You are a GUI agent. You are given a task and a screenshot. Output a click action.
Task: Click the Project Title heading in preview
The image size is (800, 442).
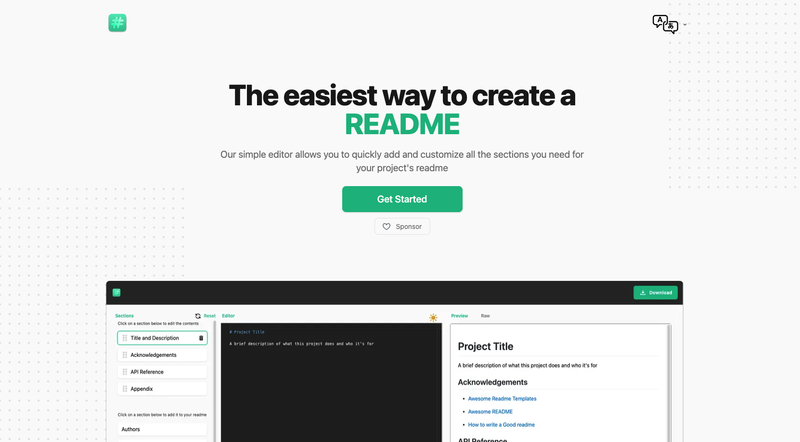[x=485, y=347]
